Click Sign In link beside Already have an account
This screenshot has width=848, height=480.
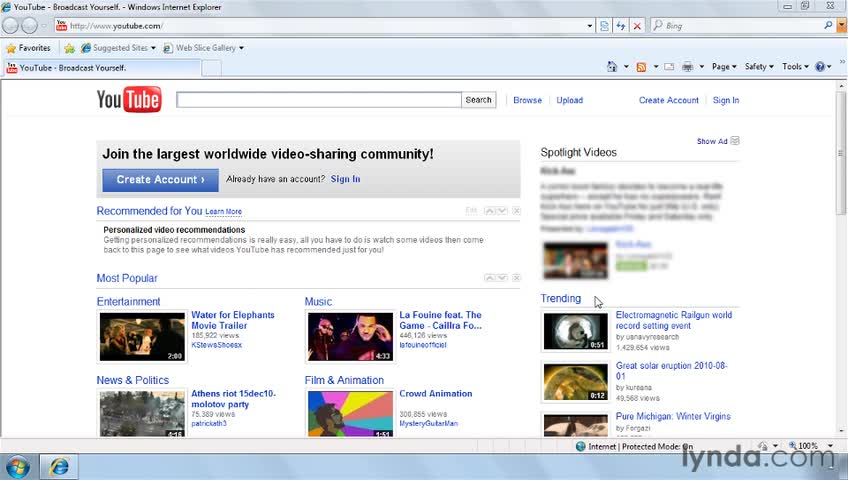pos(345,179)
